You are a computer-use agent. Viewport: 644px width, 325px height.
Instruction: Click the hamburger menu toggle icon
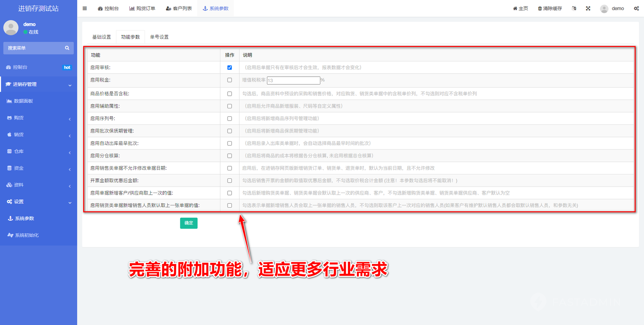click(x=85, y=8)
